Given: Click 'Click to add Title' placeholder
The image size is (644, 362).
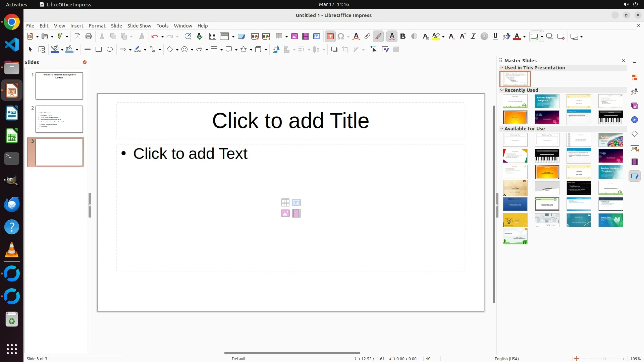Looking at the screenshot, I should [290, 121].
